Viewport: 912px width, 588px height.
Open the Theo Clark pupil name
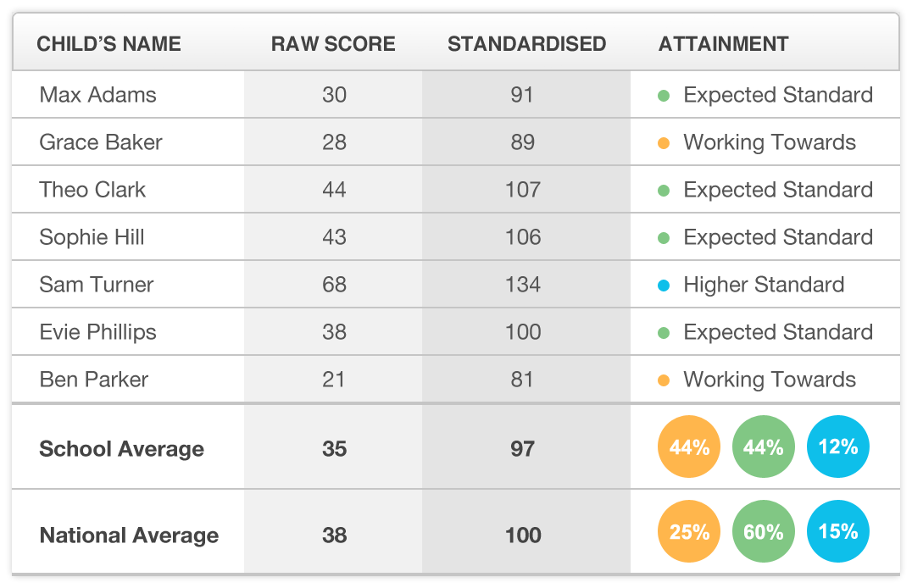pyautogui.click(x=92, y=190)
